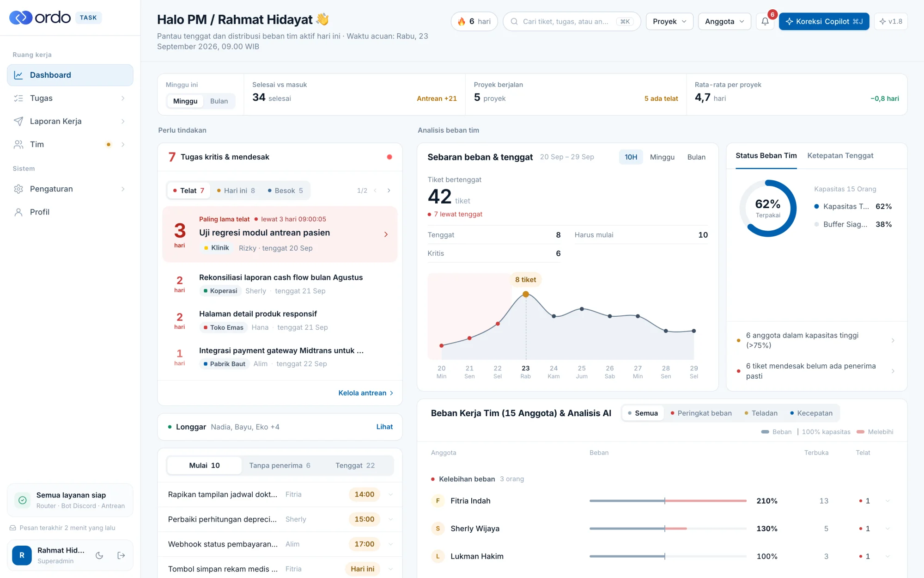This screenshot has width=924, height=578.
Task: Open the Tanpa penerima 6 tab
Action: (x=280, y=465)
